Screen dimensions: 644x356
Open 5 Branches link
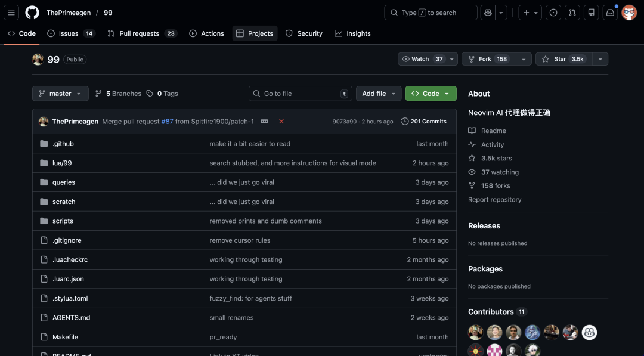coord(118,94)
